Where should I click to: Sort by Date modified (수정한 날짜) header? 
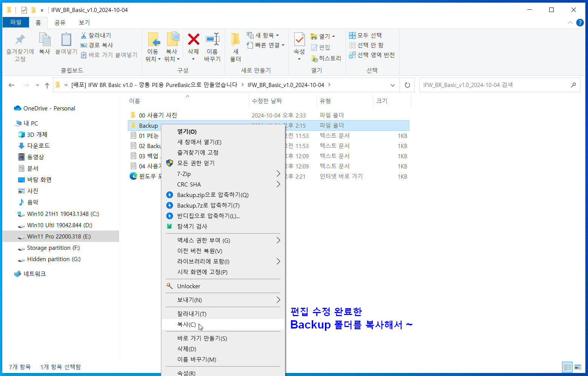point(267,101)
